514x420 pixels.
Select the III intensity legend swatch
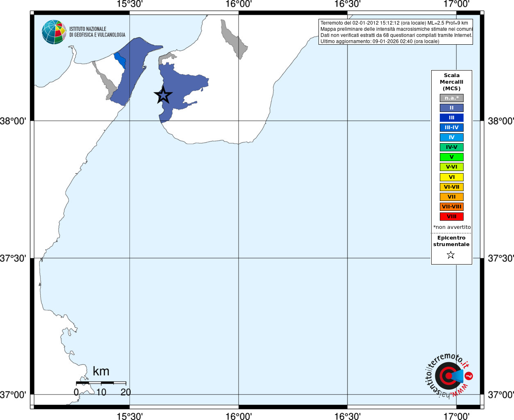click(x=452, y=118)
